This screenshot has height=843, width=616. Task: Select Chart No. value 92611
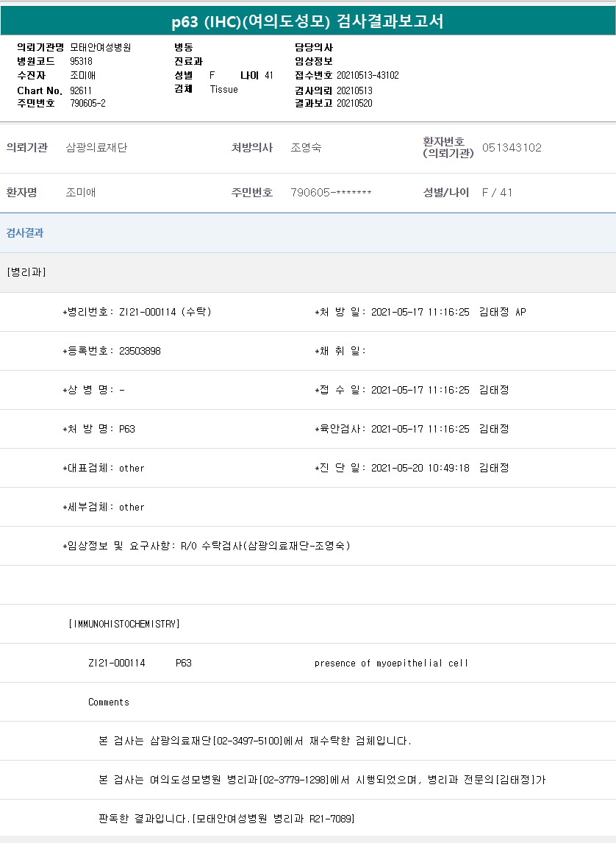(81, 90)
